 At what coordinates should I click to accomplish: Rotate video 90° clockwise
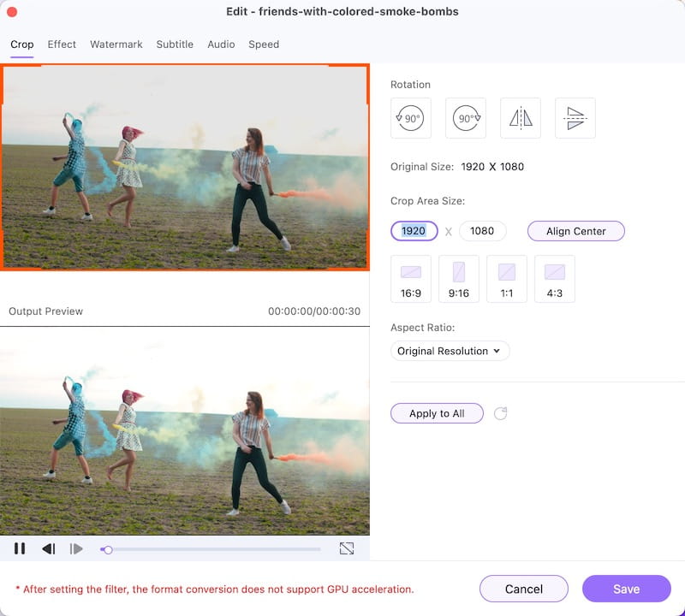coord(466,118)
